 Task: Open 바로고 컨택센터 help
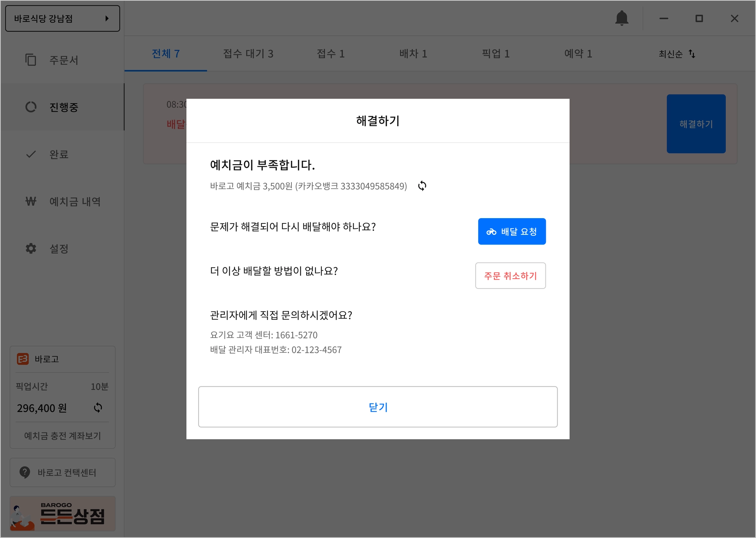click(62, 472)
